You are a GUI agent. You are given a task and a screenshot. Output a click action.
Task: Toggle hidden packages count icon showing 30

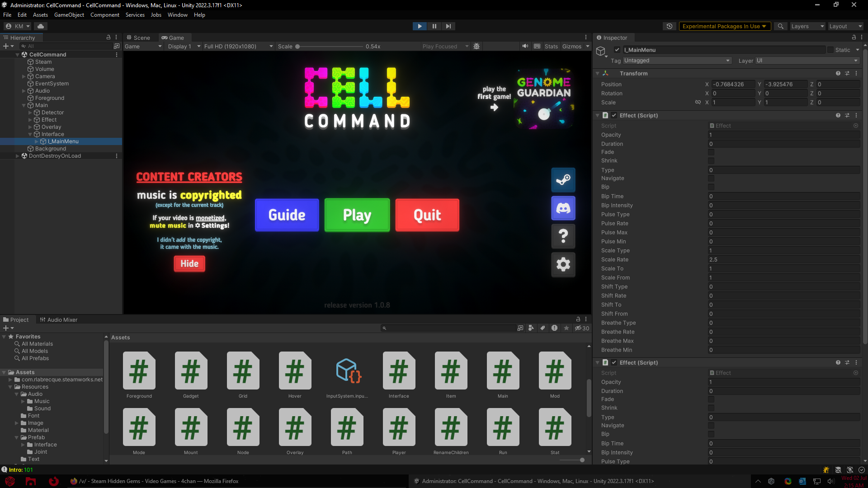coord(582,328)
